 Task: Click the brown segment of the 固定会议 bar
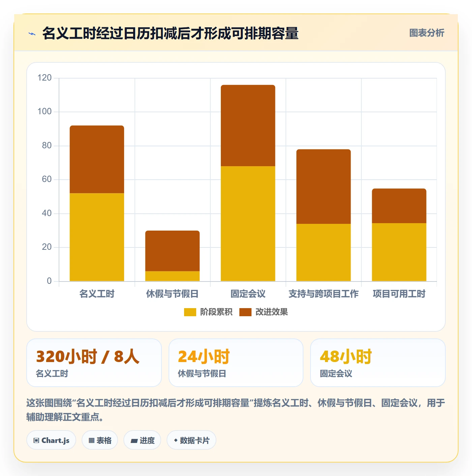(x=248, y=125)
